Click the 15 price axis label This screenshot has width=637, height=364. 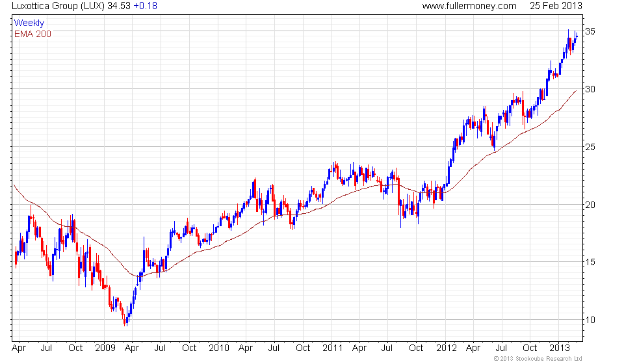coord(590,262)
